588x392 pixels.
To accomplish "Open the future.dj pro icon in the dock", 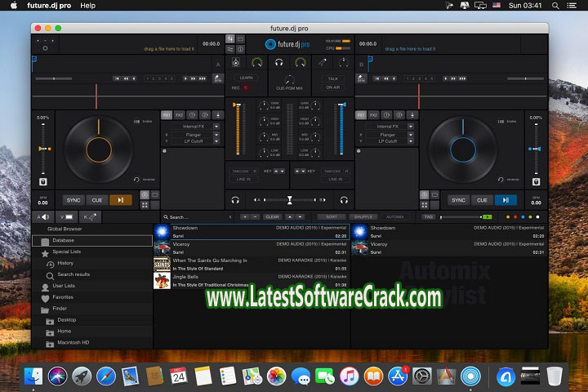I will click(x=470, y=376).
